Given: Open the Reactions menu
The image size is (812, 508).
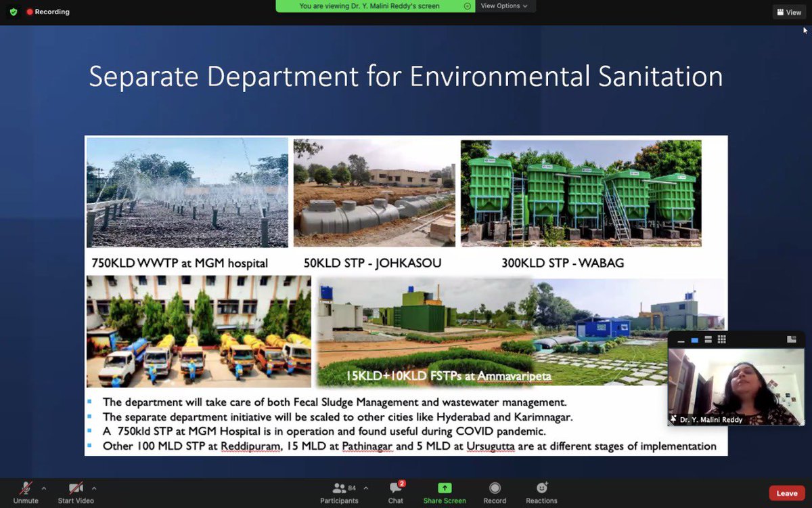Looking at the screenshot, I should [x=541, y=492].
